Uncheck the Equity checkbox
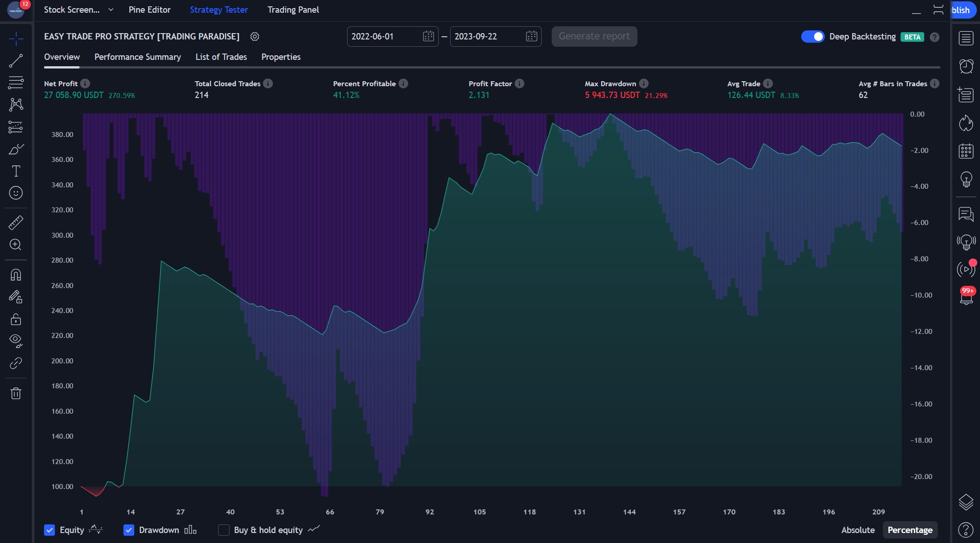980x543 pixels. pyautogui.click(x=49, y=530)
